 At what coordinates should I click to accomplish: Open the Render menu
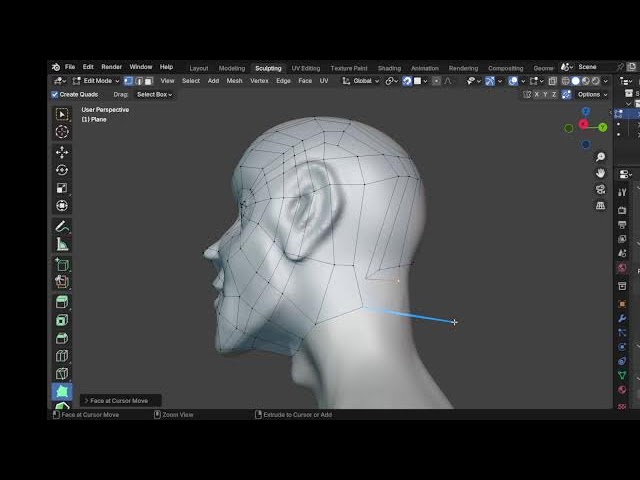[x=111, y=67]
